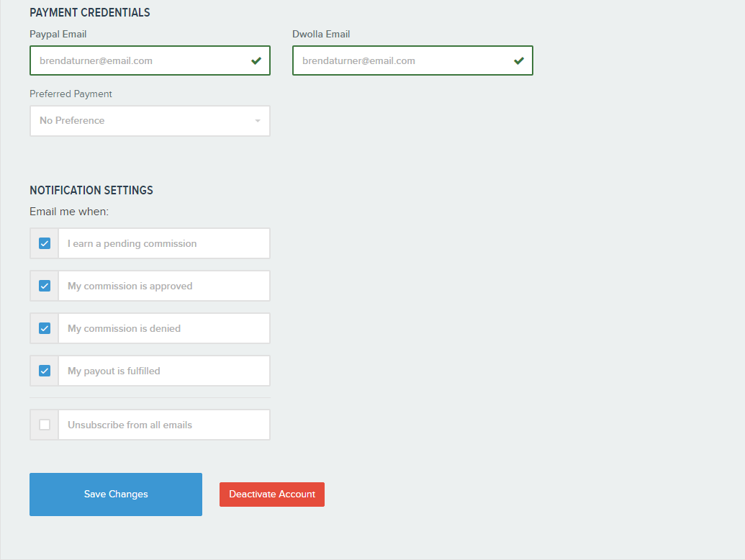Screen dimensions: 745x560
Task: Select the 'I earn a pending commission' label
Action: click(x=132, y=244)
